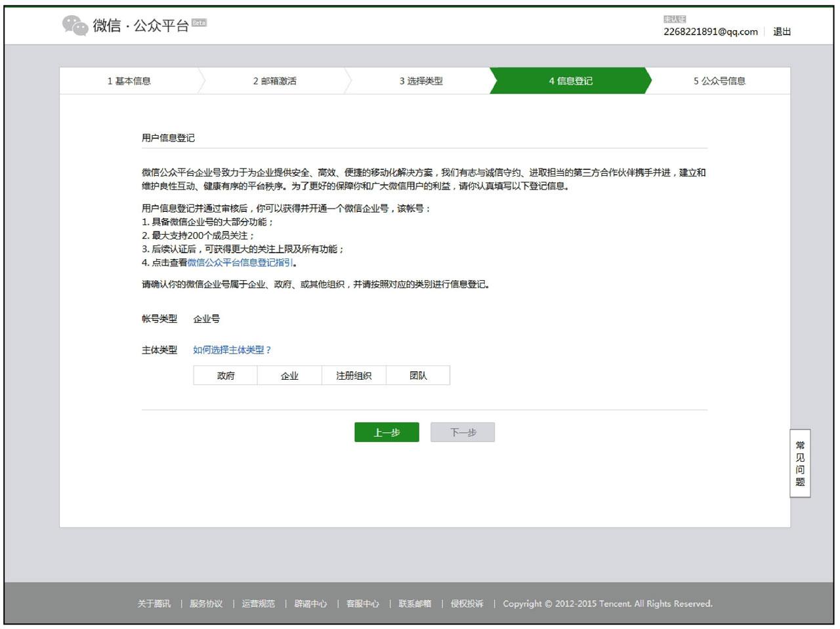Image resolution: width=840 pixels, height=629 pixels.
Task: Select step 2 邮箱激活
Action: pos(275,81)
